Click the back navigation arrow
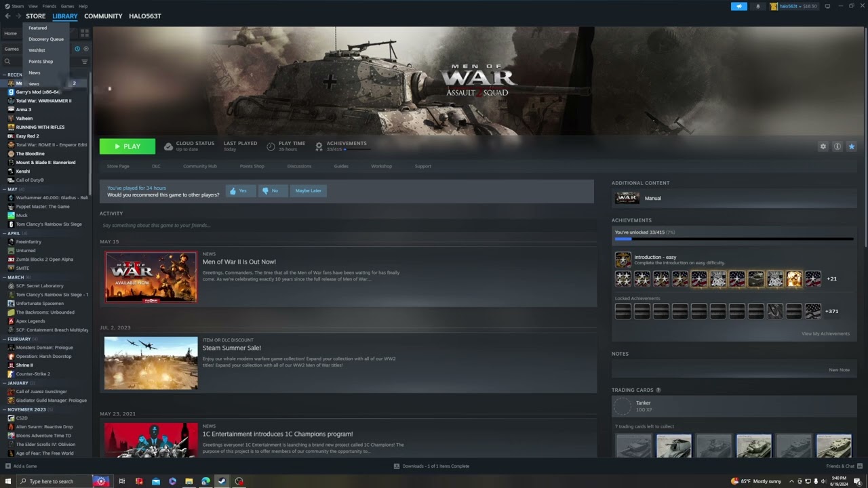 (x=7, y=16)
